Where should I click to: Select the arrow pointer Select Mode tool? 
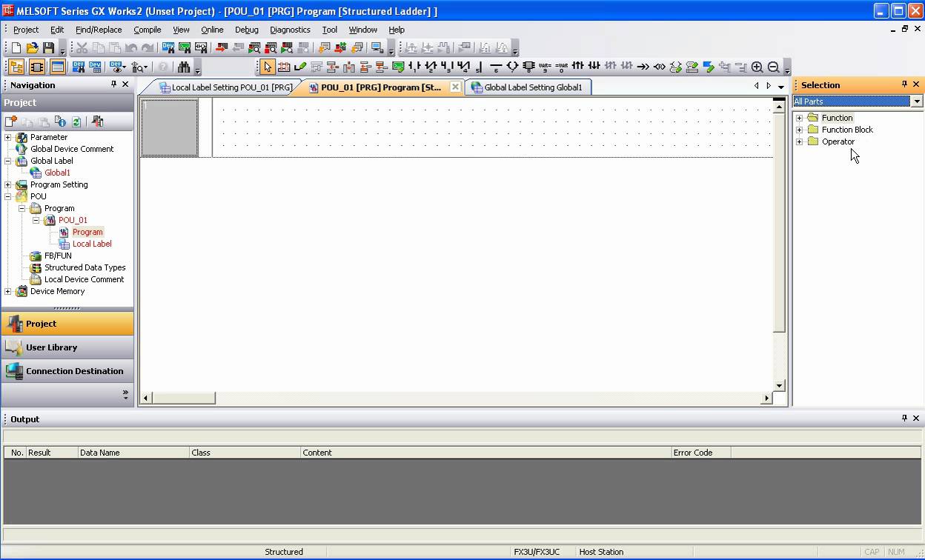point(268,67)
